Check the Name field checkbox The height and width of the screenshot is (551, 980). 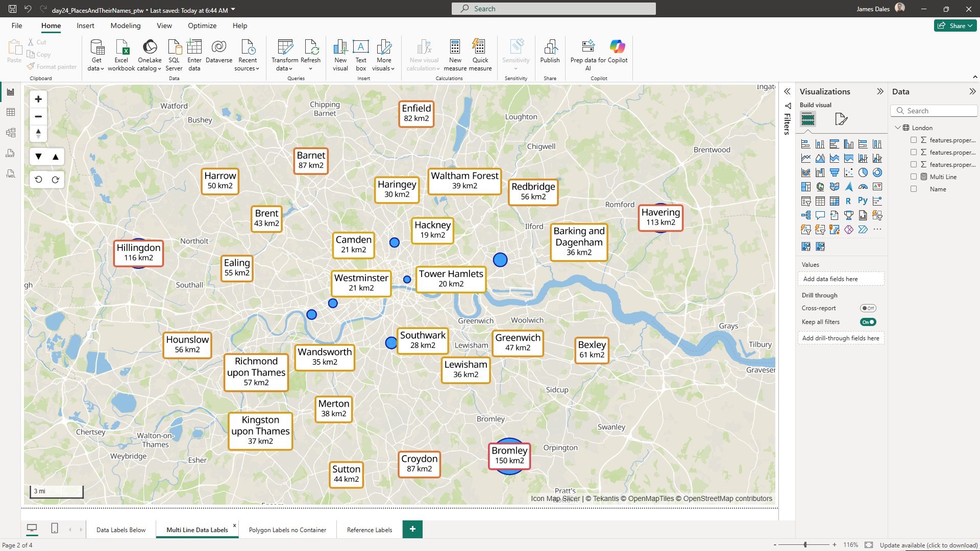click(x=914, y=189)
